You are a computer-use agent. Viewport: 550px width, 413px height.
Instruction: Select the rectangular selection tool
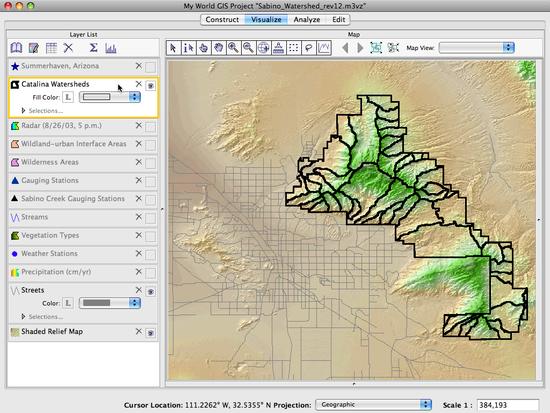(294, 48)
